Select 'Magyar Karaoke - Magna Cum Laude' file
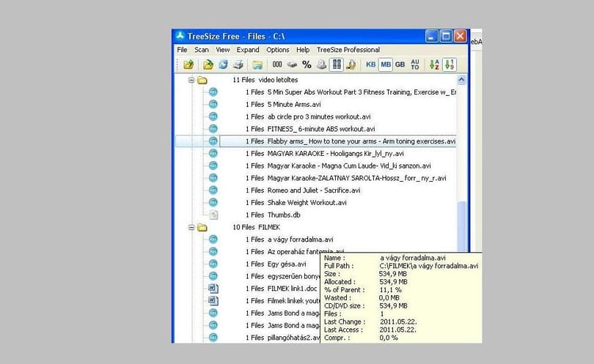 coord(338,166)
